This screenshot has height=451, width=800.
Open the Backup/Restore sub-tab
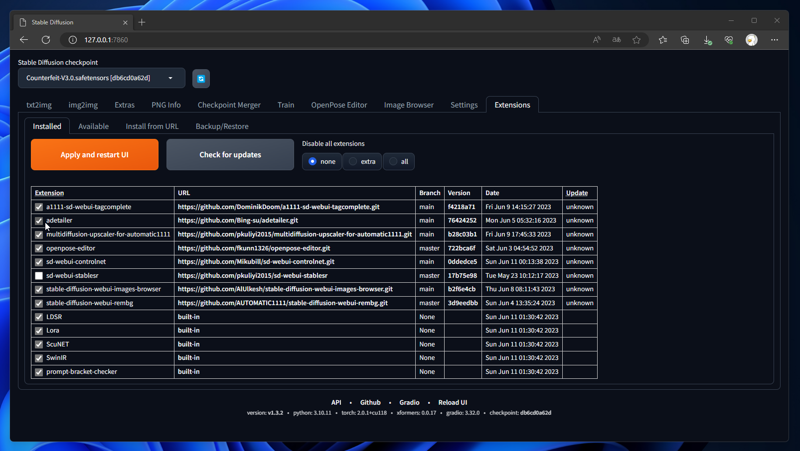point(222,127)
